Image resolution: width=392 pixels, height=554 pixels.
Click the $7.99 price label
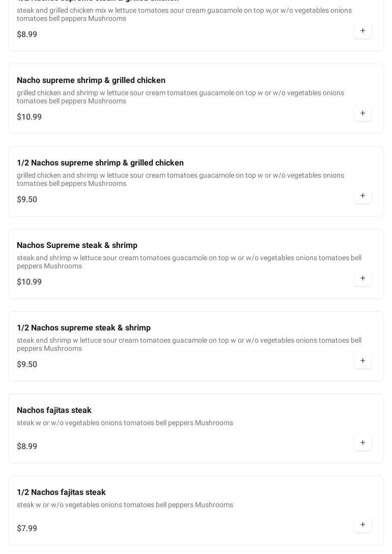(27, 529)
